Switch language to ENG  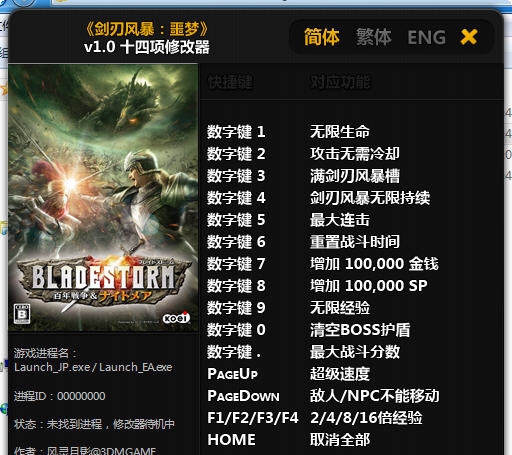click(x=426, y=37)
